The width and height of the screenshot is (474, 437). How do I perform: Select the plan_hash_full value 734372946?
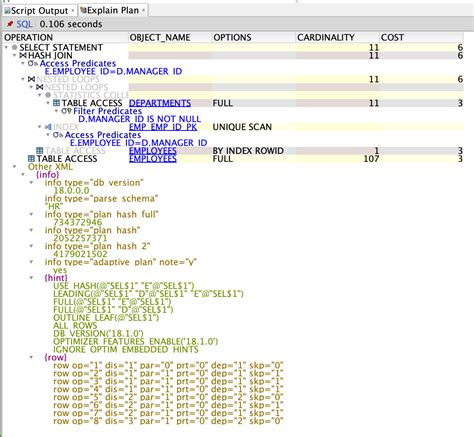tap(78, 222)
